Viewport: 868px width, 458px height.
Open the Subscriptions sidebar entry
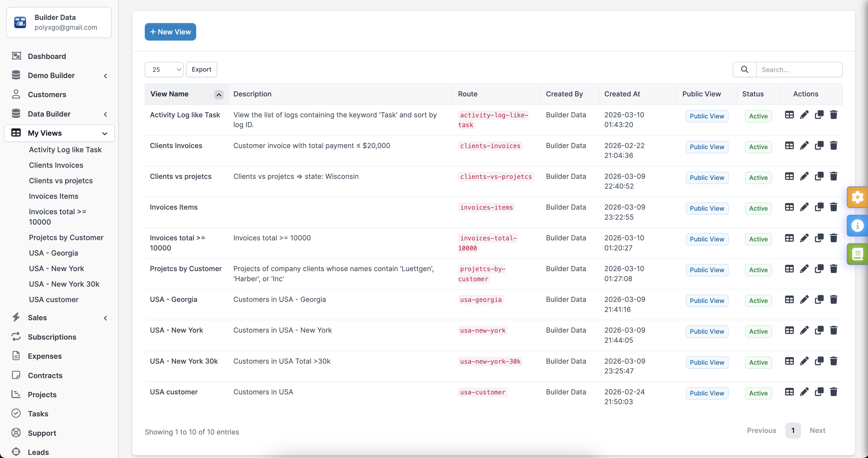(52, 337)
